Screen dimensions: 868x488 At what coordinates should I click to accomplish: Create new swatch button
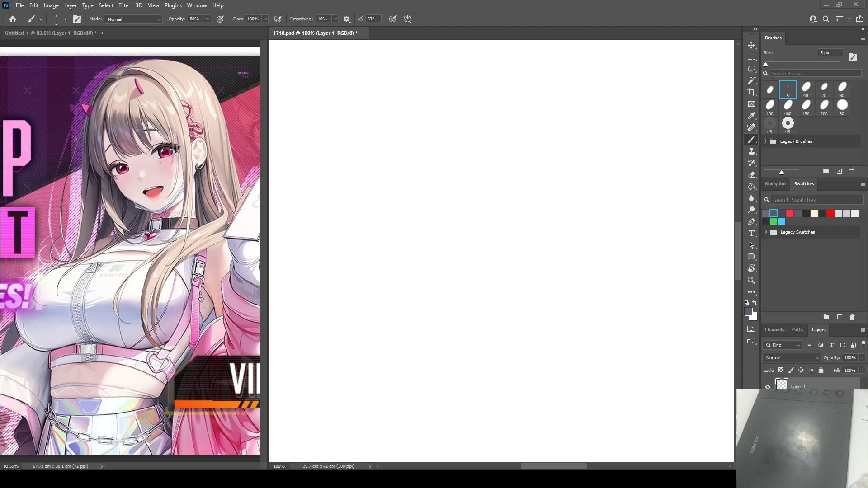coord(840,317)
